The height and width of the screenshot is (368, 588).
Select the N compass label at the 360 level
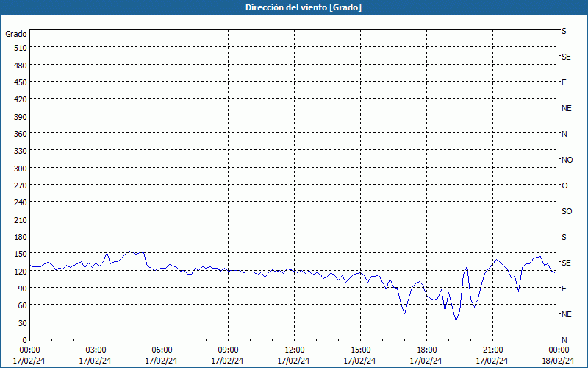tap(564, 134)
